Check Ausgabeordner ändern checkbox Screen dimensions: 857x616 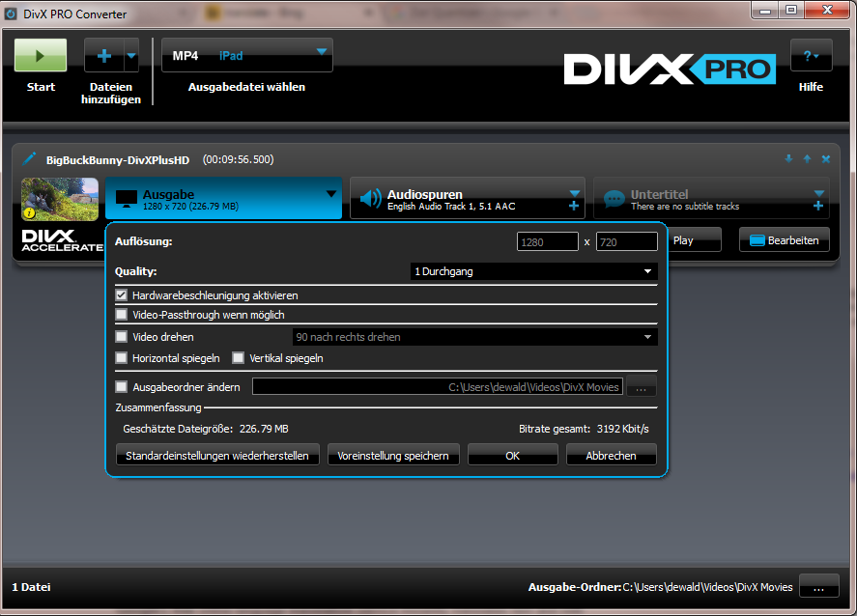(x=122, y=386)
